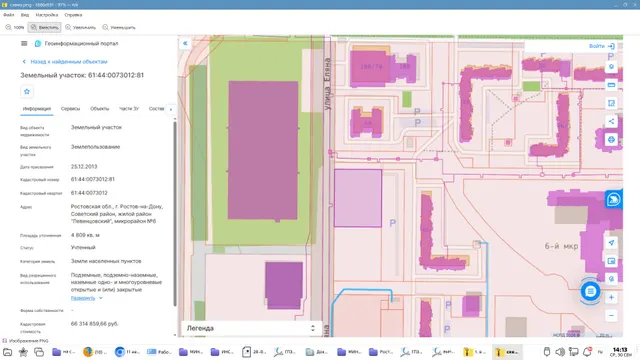Switch to the Объекты tab
This screenshot has width=640, height=360.
[100, 109]
